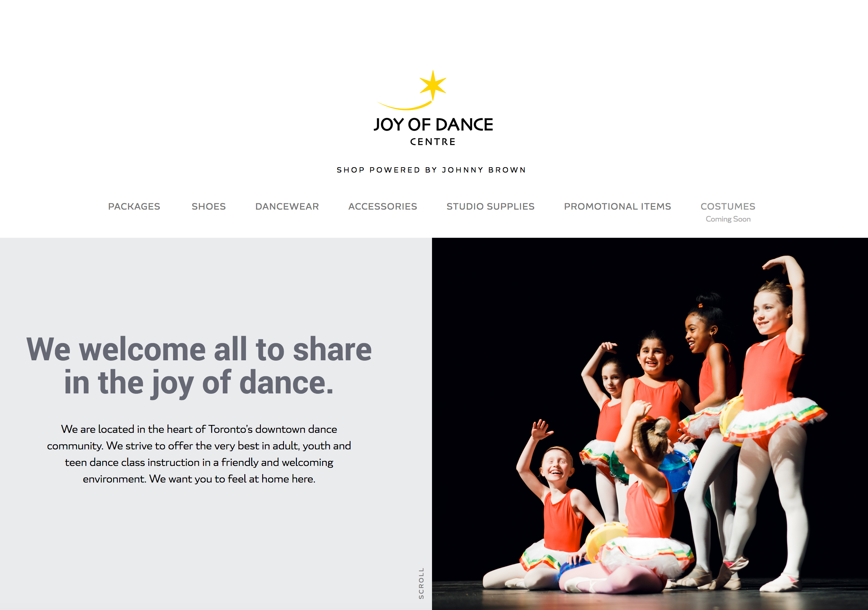The height and width of the screenshot is (610, 868).
Task: Open Studio Supplies category
Action: [x=490, y=207]
